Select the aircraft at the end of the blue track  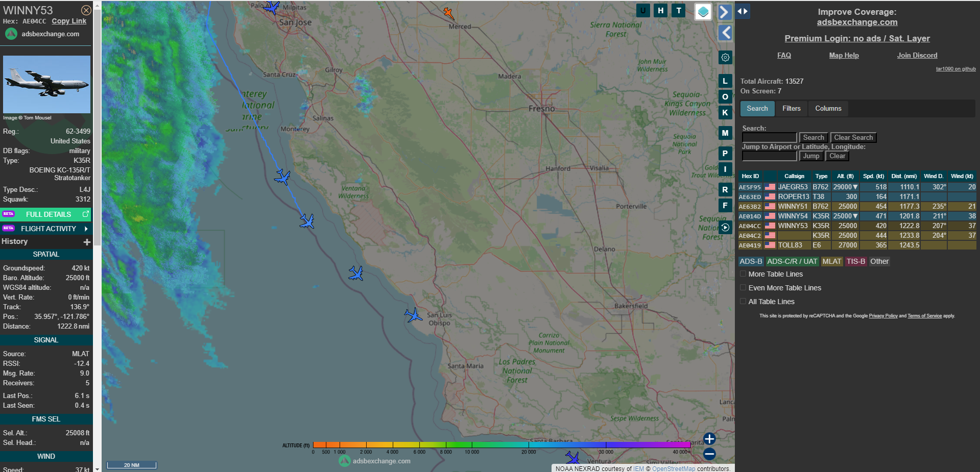(307, 221)
